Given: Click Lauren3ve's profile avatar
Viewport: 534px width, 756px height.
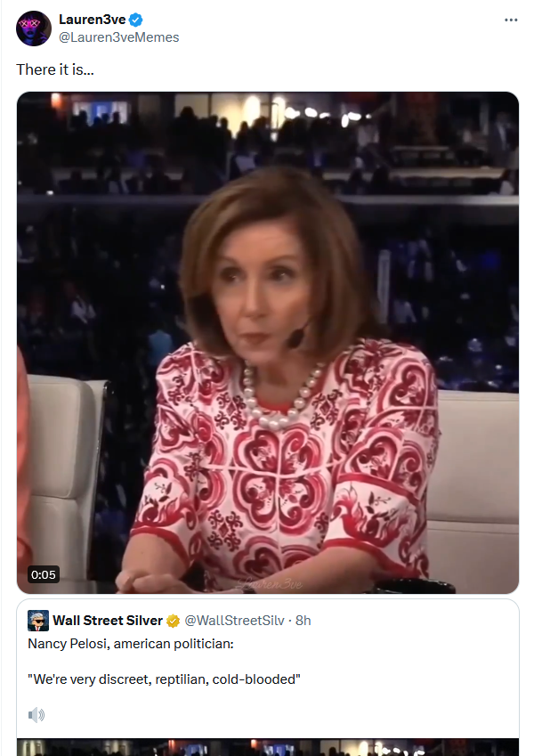Looking at the screenshot, I should click(x=34, y=28).
